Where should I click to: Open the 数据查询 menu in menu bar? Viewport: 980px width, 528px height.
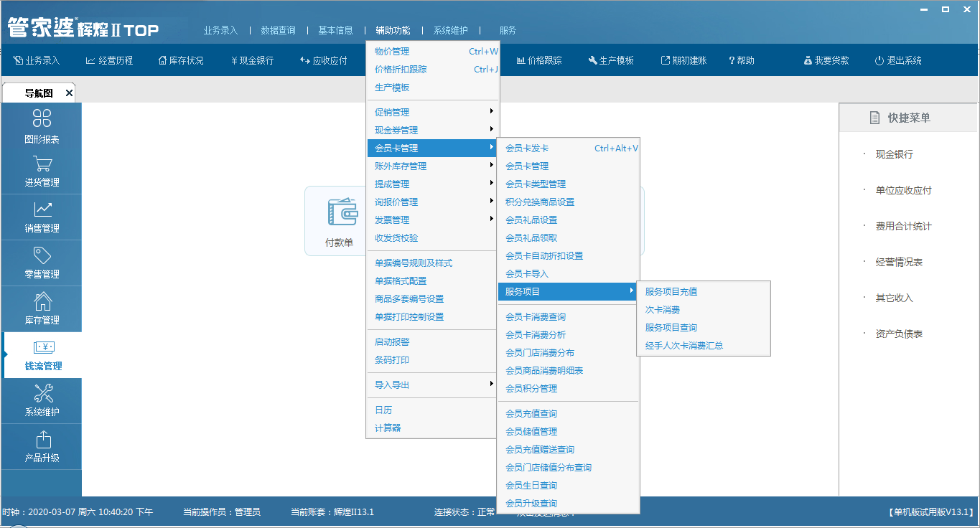pyautogui.click(x=278, y=31)
